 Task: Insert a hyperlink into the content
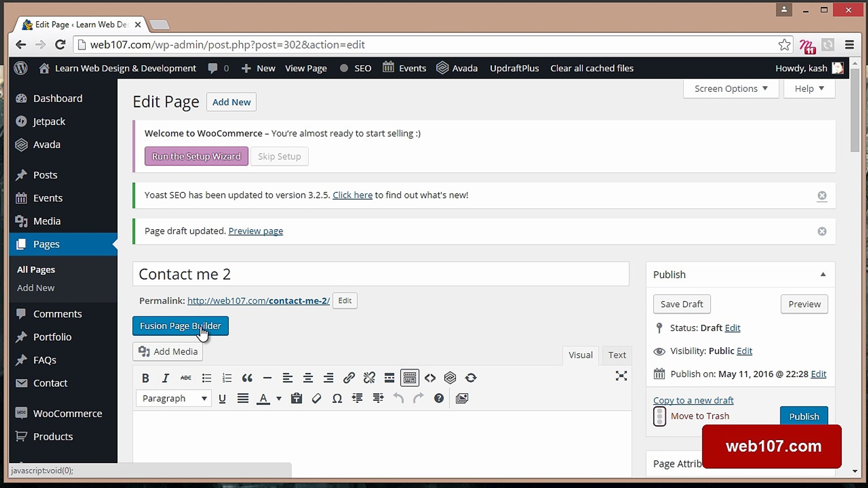[x=349, y=378]
